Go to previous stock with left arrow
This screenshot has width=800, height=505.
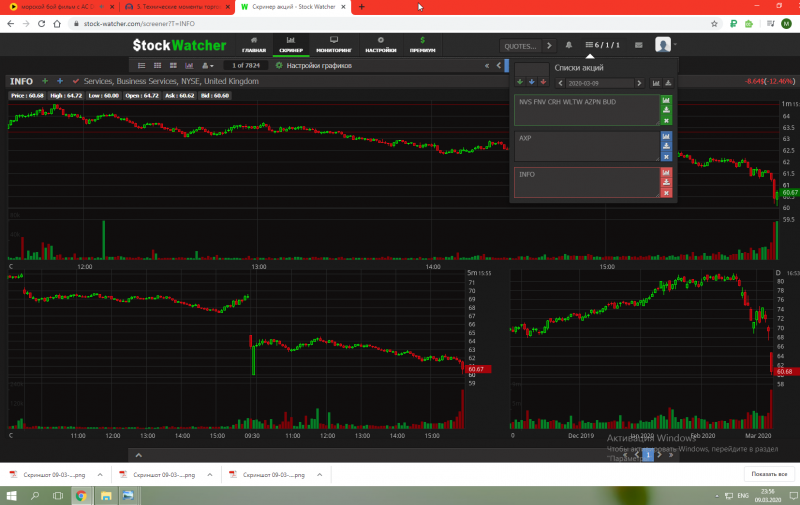pos(499,65)
